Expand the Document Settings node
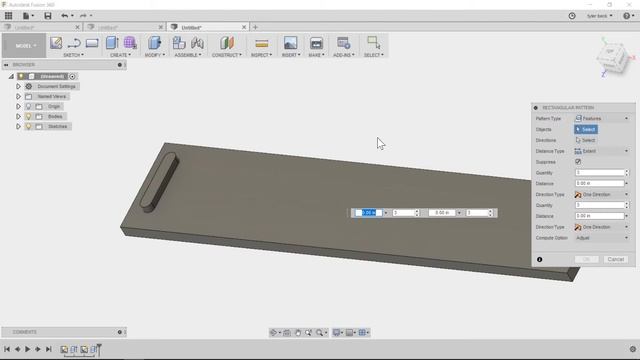This screenshot has height=360, width=640. (x=18, y=87)
